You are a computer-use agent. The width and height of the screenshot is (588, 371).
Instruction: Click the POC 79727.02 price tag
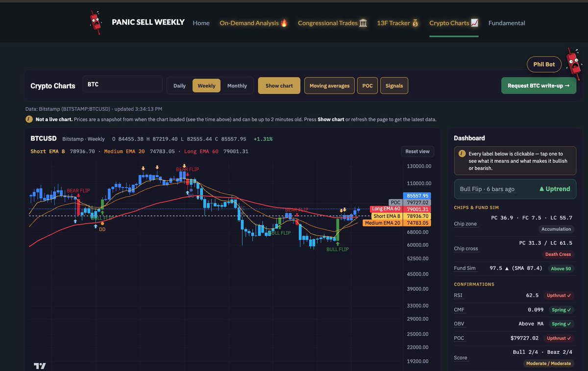[410, 202]
